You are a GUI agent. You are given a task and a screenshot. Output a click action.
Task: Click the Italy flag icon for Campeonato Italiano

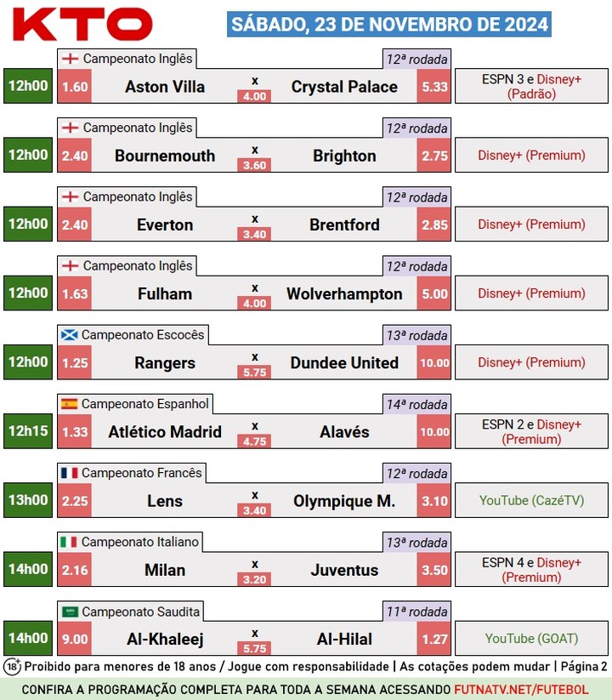[x=69, y=542]
